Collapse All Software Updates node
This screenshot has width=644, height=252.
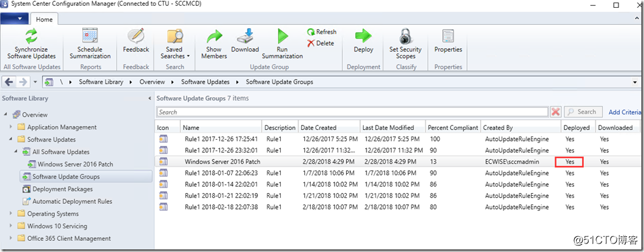click(16, 152)
